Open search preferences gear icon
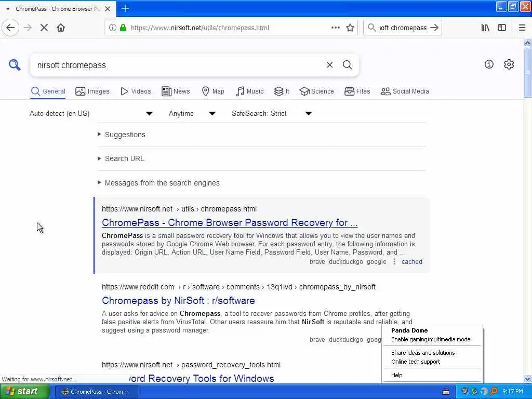The height and width of the screenshot is (399, 532). [509, 64]
